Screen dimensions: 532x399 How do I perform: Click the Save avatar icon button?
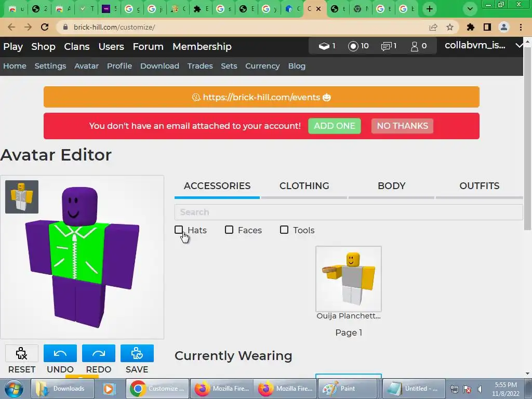pyautogui.click(x=137, y=353)
